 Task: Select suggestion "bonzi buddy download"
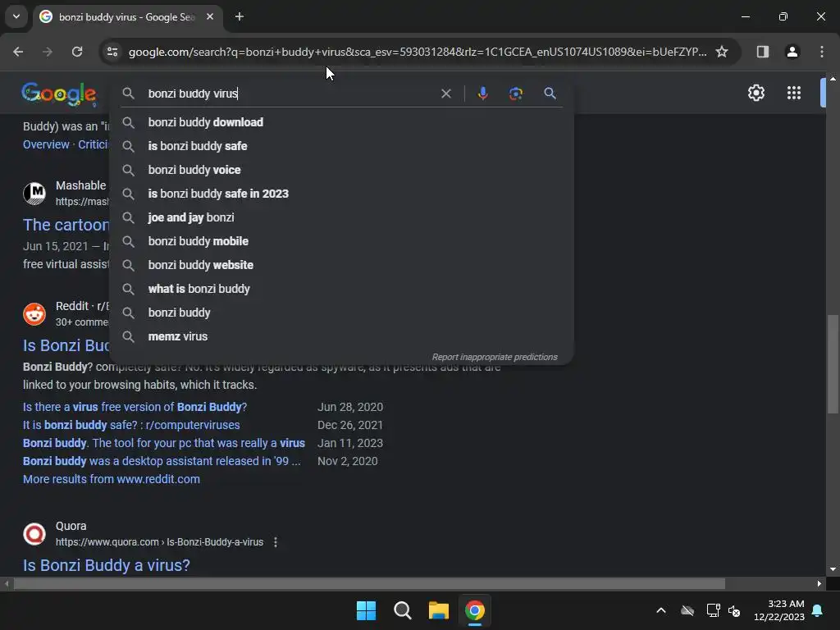point(342,122)
